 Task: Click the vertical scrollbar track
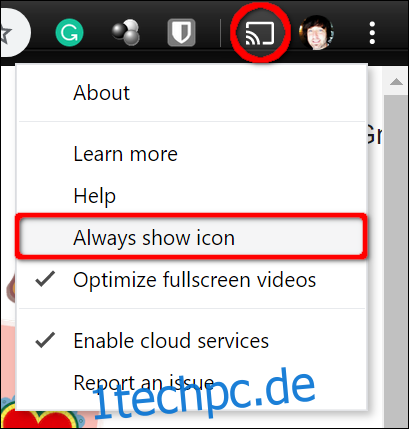(x=396, y=260)
